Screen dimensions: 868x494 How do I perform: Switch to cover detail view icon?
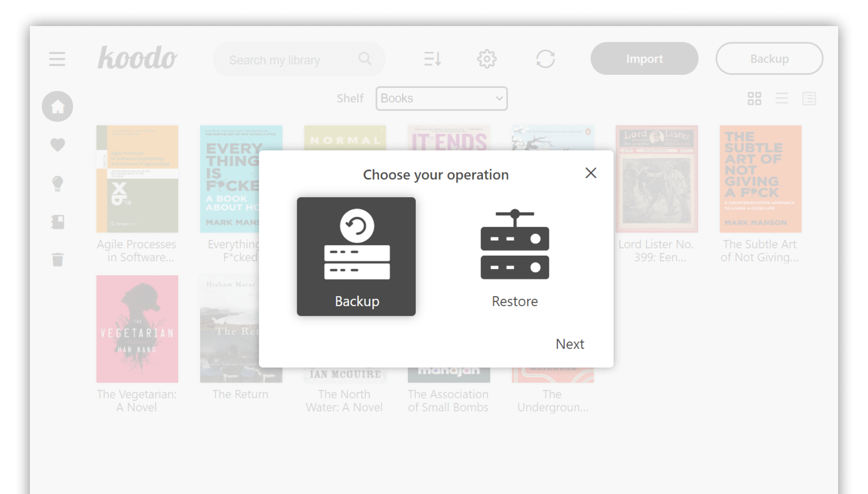click(809, 99)
